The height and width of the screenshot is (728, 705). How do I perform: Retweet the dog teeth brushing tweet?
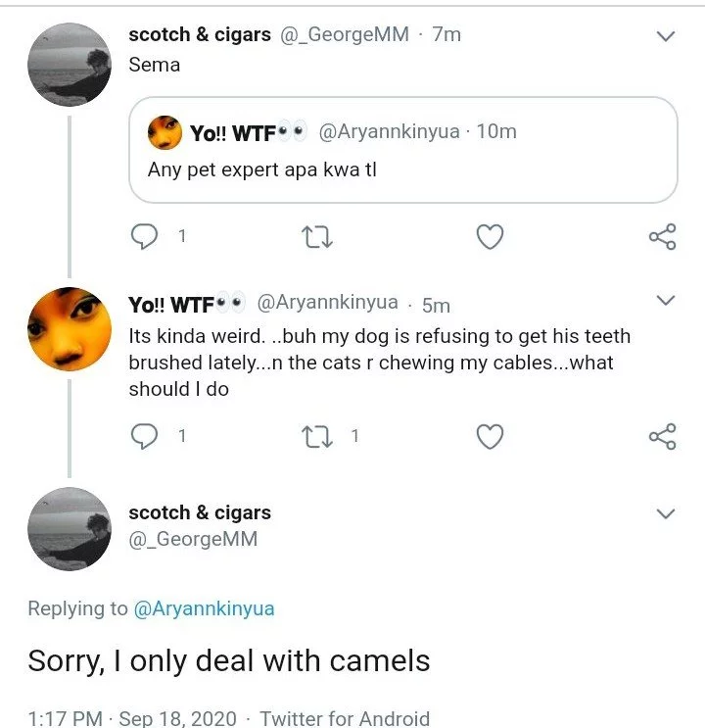coord(317,437)
